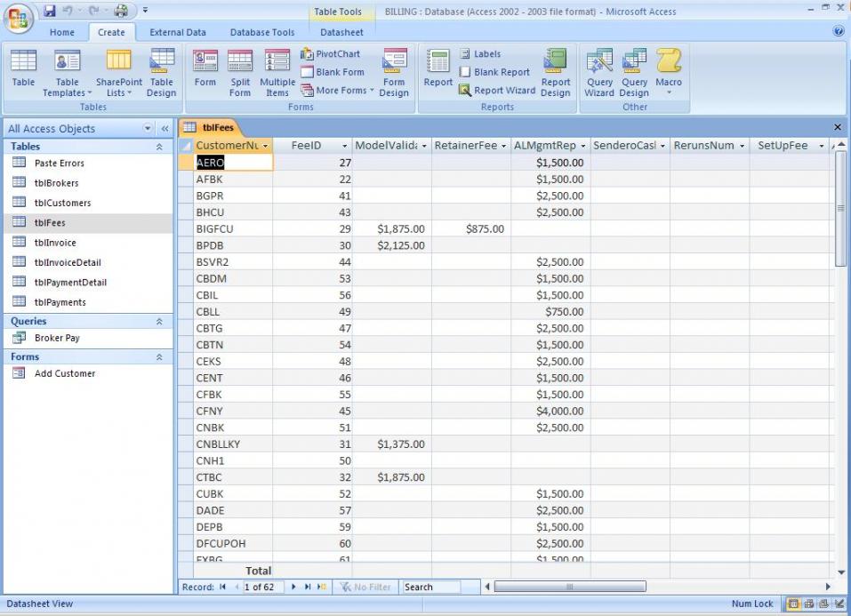Open Report Design
This screenshot has width=851, height=616.
555,72
